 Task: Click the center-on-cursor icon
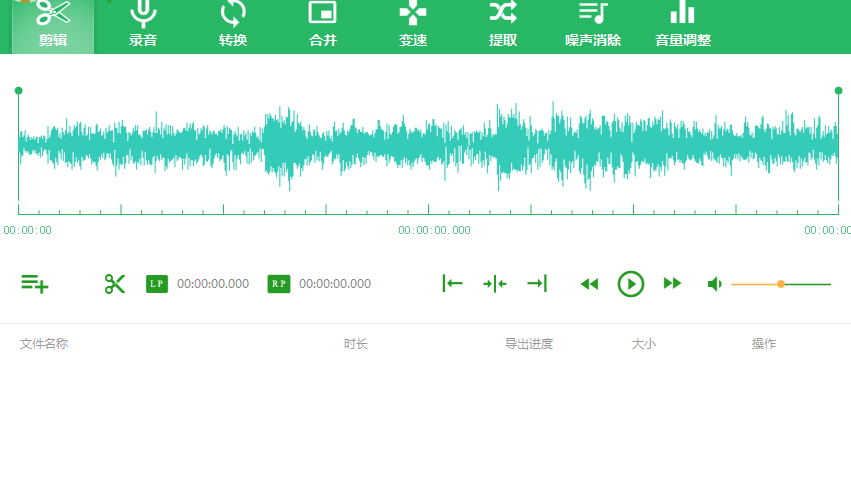pos(494,283)
